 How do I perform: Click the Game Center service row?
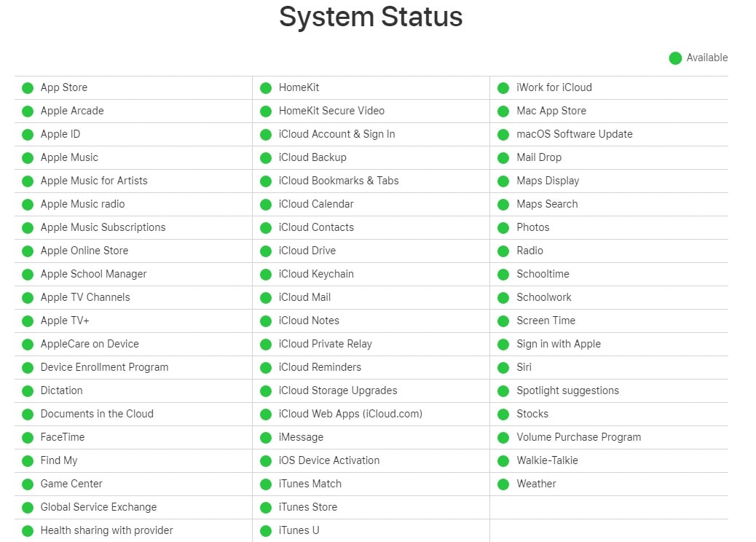(71, 484)
